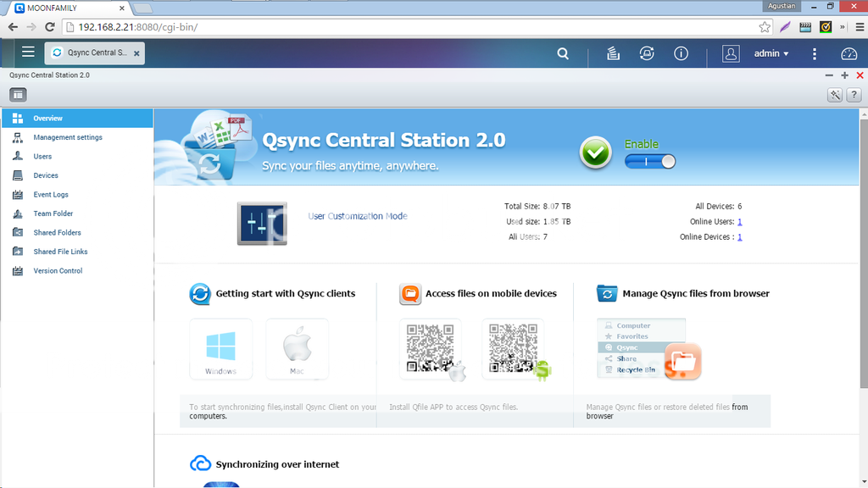Viewport: 868px width, 488px height.
Task: Toggle the left sidebar panel button
Action: [x=18, y=94]
